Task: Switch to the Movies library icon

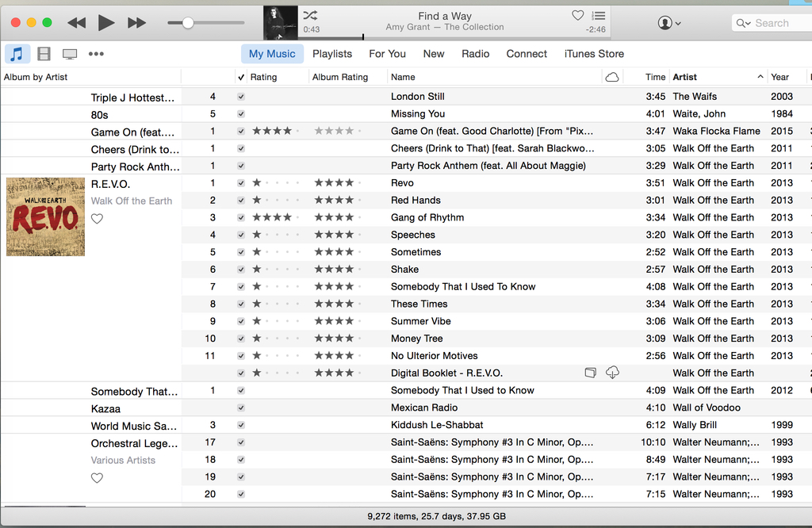Action: pyautogui.click(x=44, y=54)
